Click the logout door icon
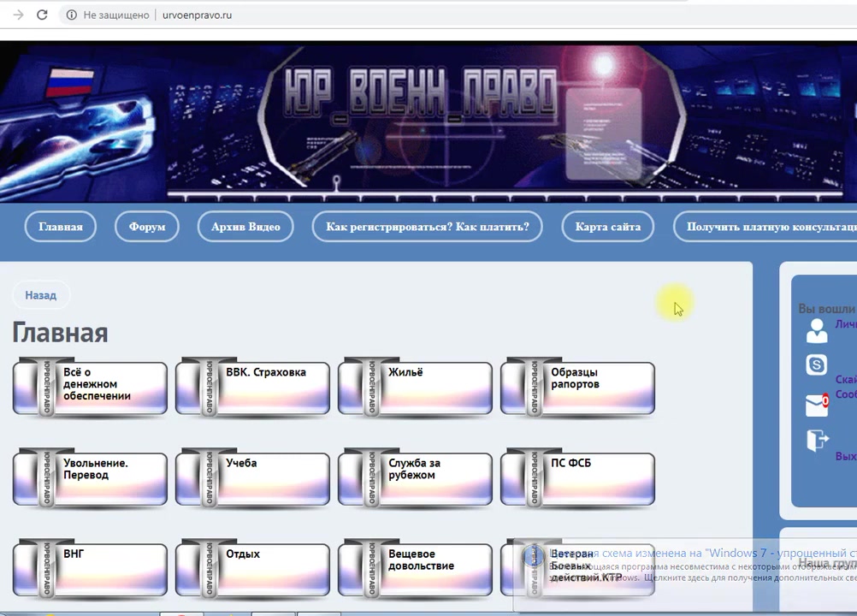 (x=818, y=441)
